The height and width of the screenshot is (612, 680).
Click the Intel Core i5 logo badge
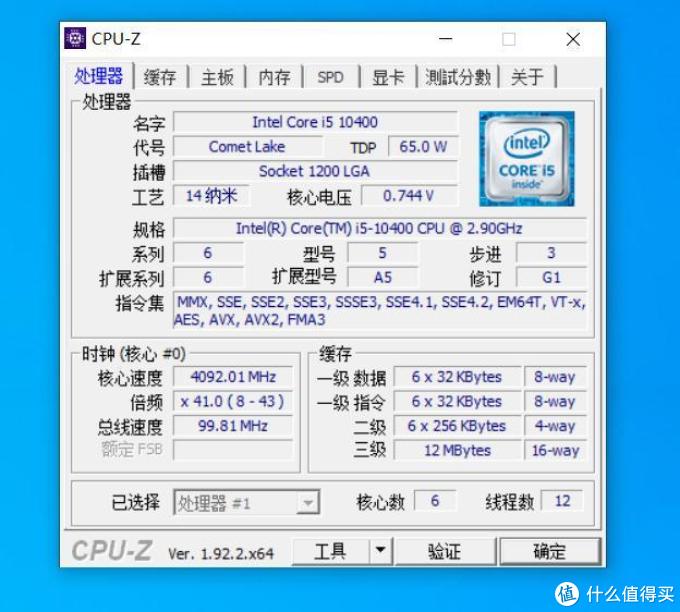click(526, 159)
